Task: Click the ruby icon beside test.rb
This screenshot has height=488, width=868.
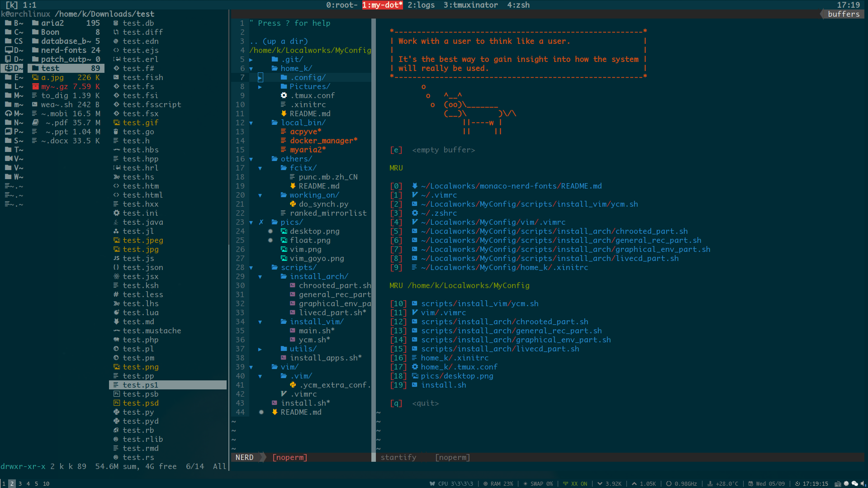Action: (x=116, y=430)
